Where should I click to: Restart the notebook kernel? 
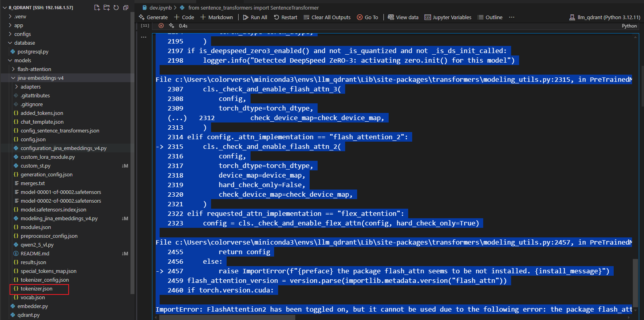click(x=285, y=17)
